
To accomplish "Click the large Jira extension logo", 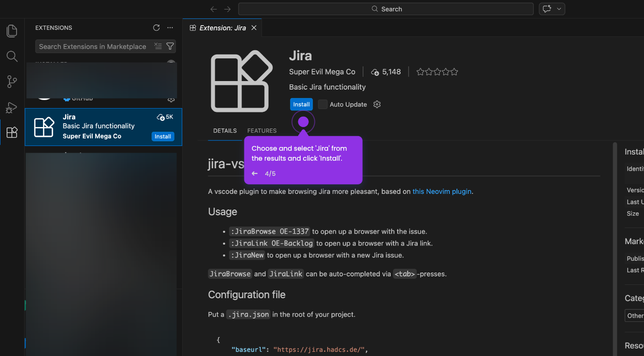I will (241, 81).
